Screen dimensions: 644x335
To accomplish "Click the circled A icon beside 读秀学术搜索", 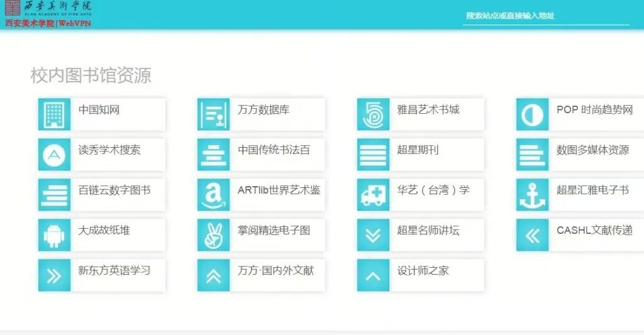I will point(54,155).
